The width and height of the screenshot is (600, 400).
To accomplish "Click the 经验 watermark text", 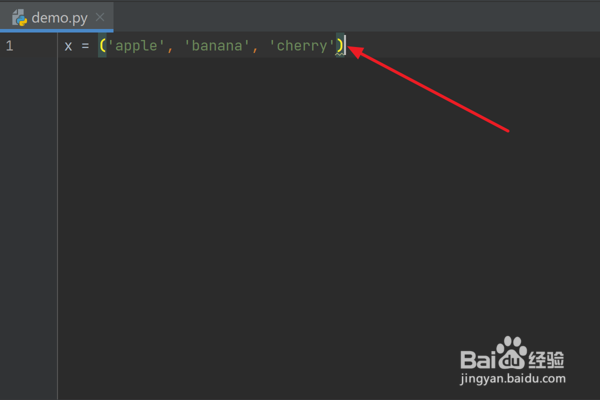I will [x=546, y=360].
